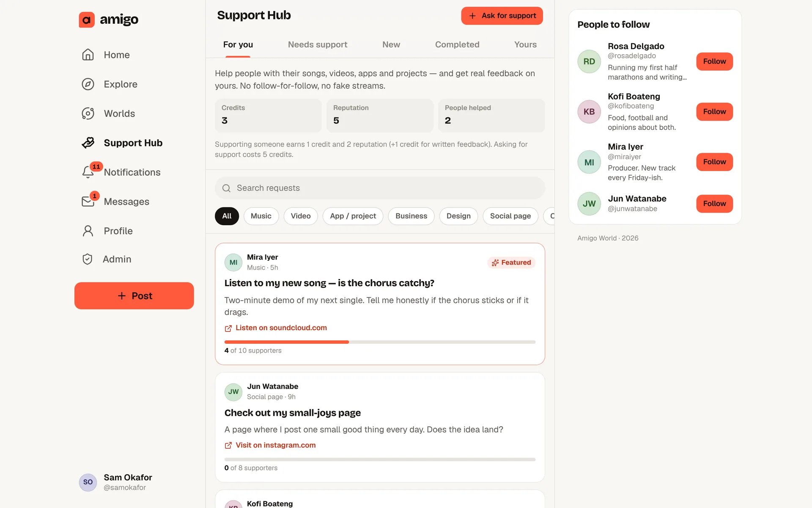Click the MI avatar on Mira Iyer's request card
Screen dimensions: 812x508
pyautogui.click(x=233, y=262)
